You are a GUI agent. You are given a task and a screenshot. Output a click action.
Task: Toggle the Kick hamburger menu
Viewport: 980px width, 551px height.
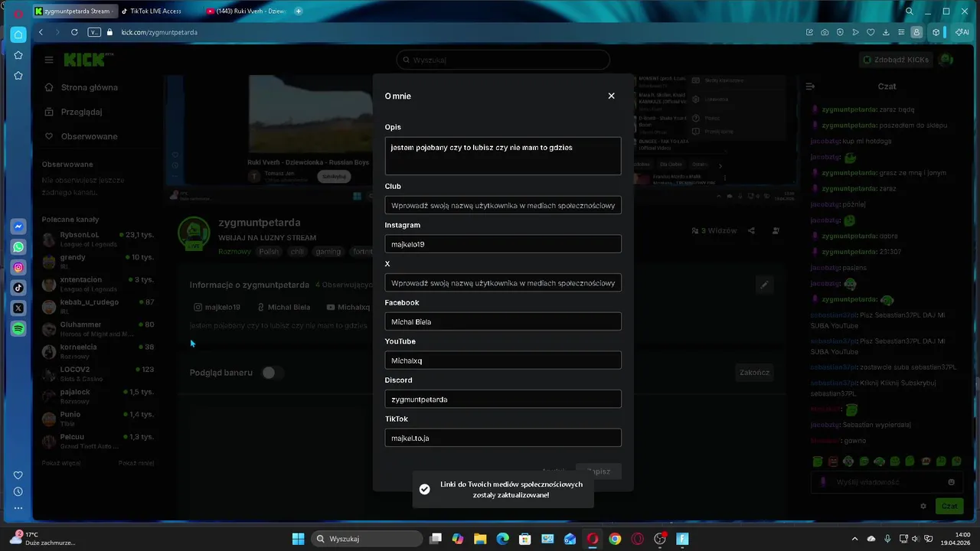(49, 60)
